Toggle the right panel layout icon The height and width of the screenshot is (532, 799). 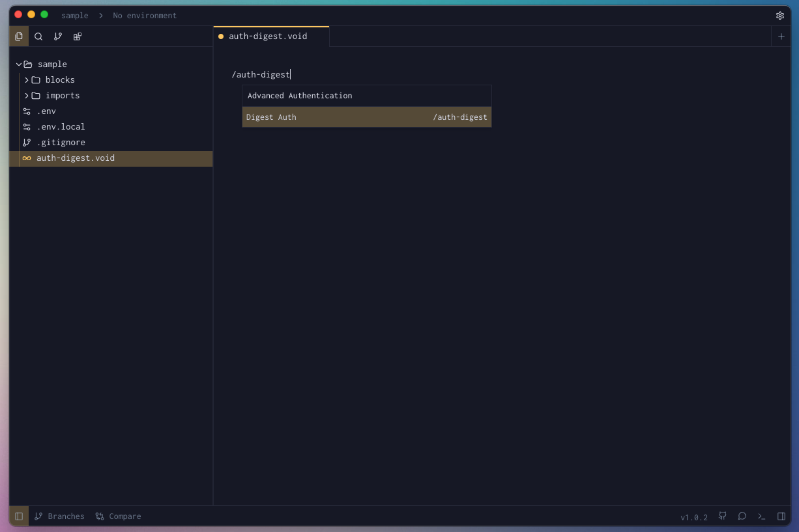pyautogui.click(x=781, y=516)
